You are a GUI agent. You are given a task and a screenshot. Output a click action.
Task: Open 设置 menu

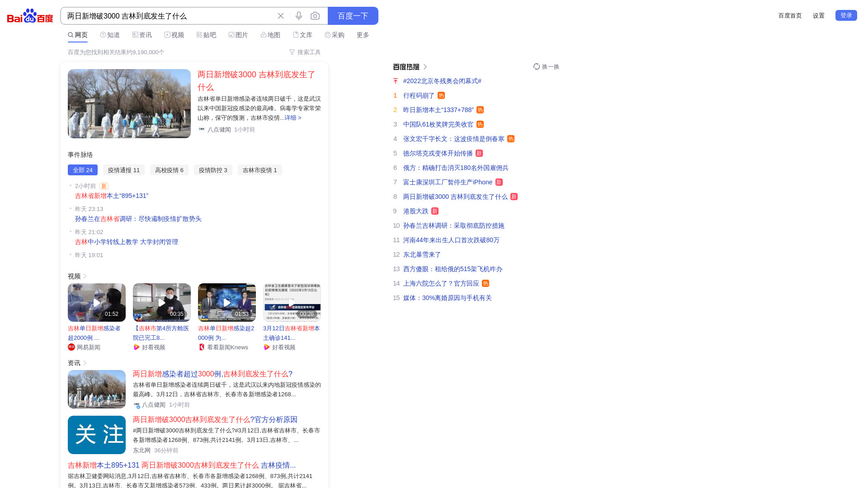[818, 15]
